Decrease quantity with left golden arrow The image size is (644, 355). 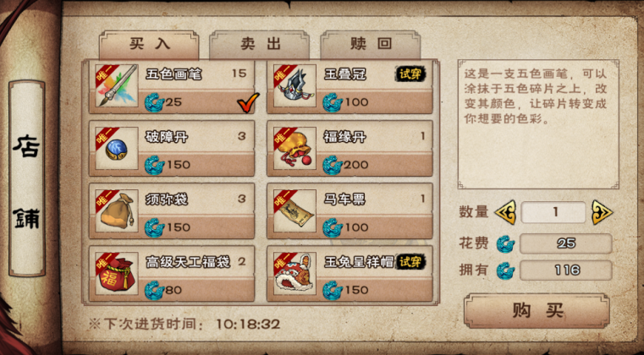pyautogui.click(x=505, y=212)
